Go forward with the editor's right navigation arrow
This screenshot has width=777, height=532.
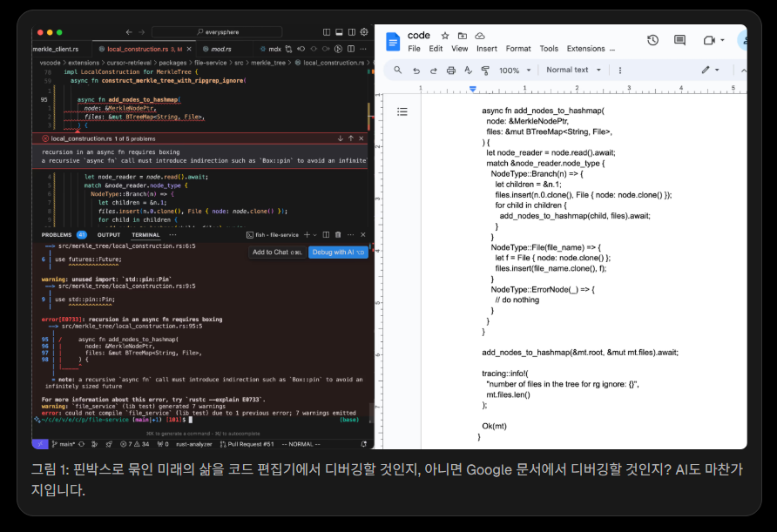pyautogui.click(x=142, y=32)
